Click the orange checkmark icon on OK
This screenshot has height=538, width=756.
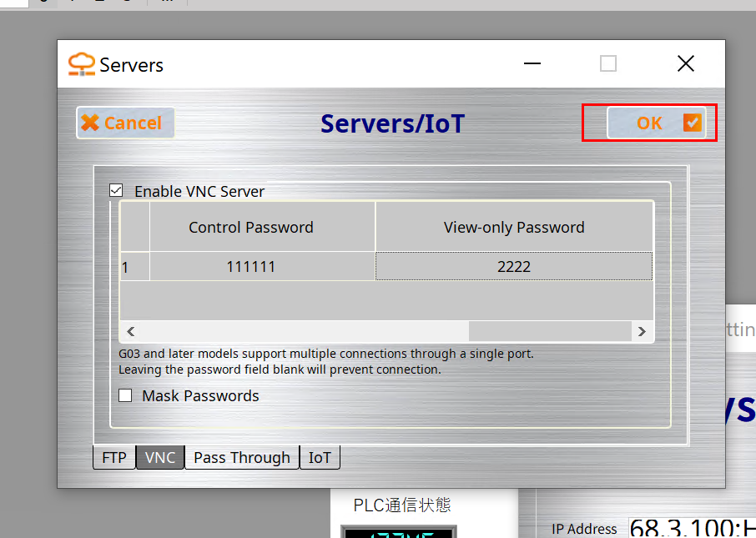692,123
